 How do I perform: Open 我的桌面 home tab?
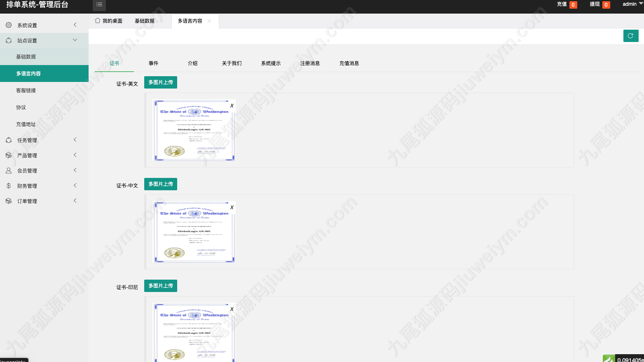(109, 21)
